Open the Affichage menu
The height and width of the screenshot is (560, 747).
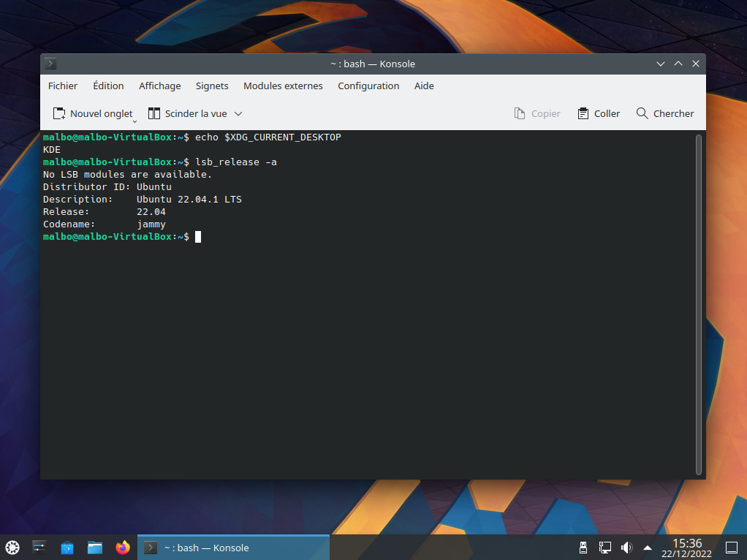click(x=159, y=86)
